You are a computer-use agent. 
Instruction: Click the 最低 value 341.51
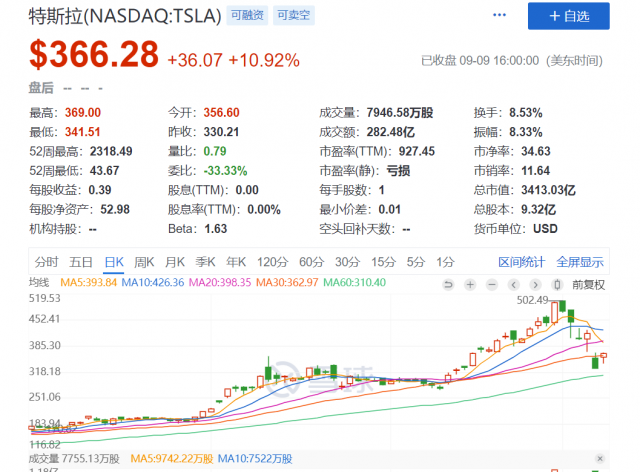(x=82, y=132)
